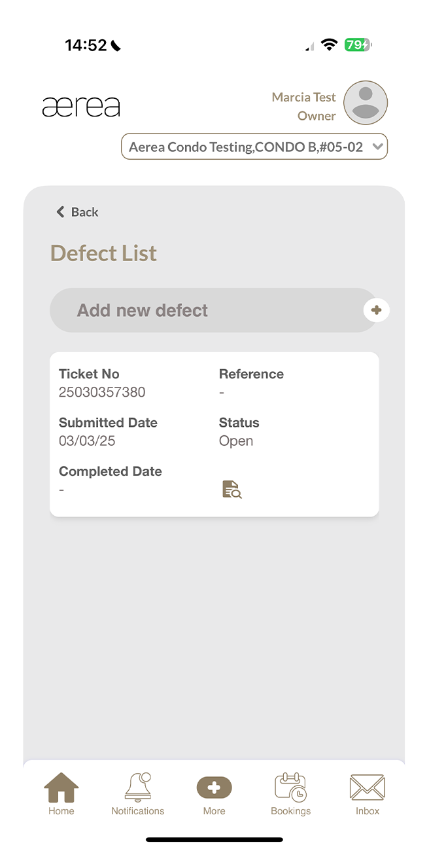Go Back to previous page
This screenshot has height=868, width=429.
point(84,212)
